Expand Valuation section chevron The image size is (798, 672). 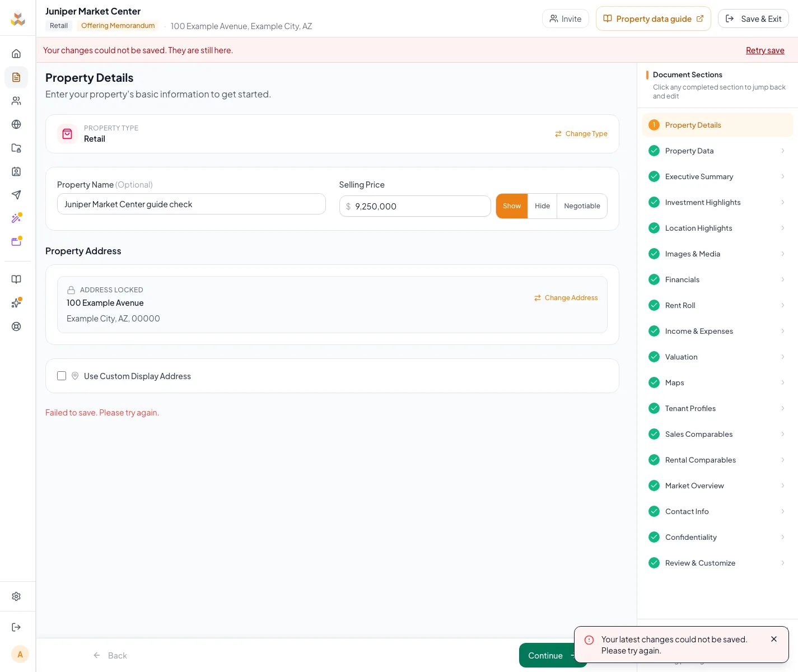782,357
